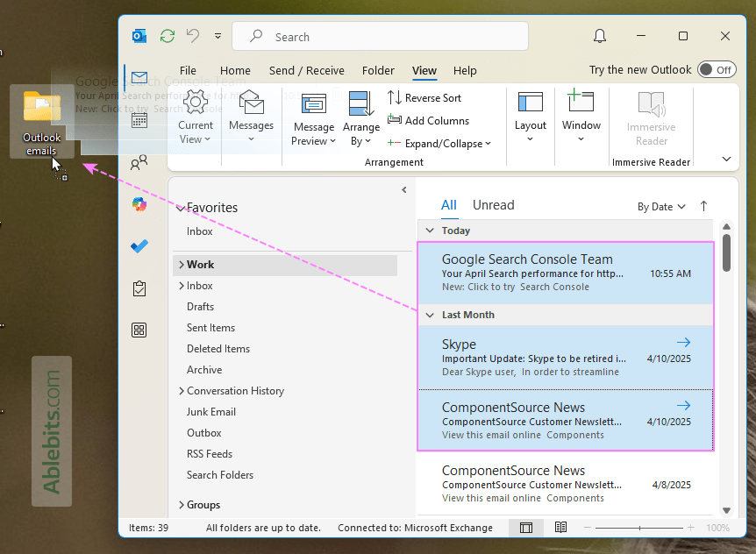Open the Customize Quick Access Toolbar arrow

point(218,36)
